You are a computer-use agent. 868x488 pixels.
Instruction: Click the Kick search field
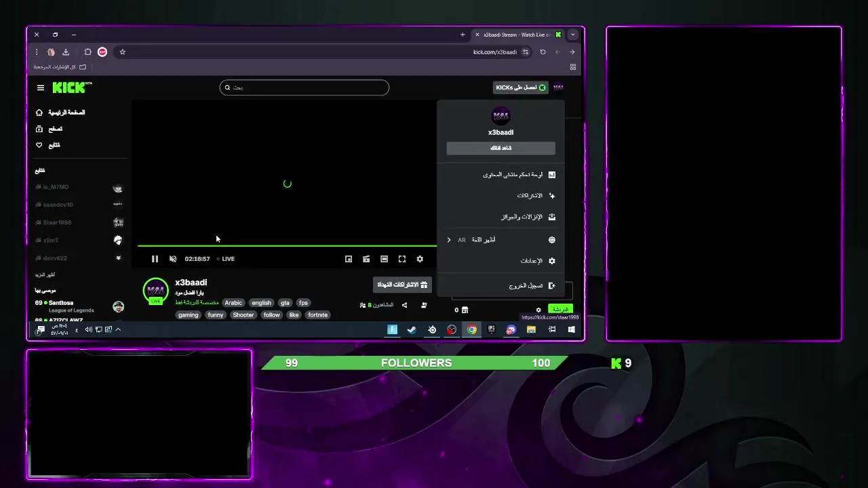304,87
